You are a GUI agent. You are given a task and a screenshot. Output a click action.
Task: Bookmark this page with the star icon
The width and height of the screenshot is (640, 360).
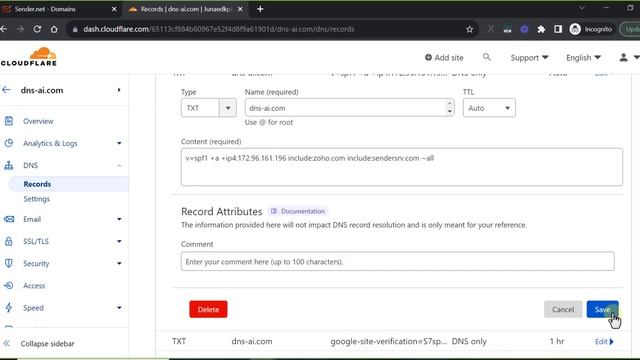[469, 29]
